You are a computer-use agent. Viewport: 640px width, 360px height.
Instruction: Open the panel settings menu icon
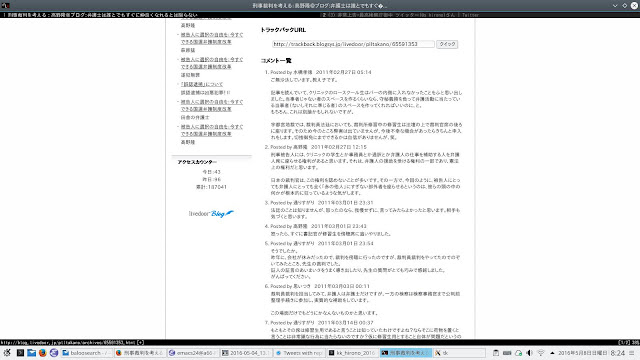point(632,353)
